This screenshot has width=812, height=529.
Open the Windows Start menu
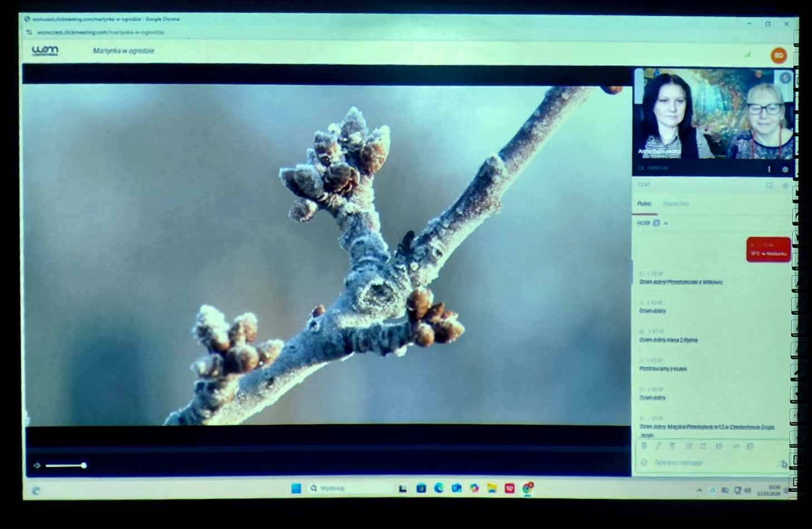click(x=296, y=488)
